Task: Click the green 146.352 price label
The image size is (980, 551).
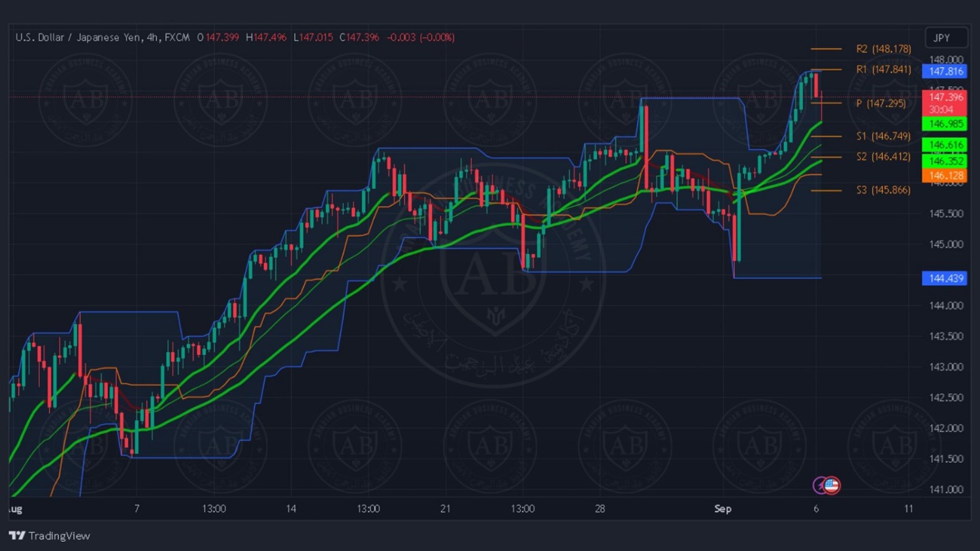Action: pos(945,161)
